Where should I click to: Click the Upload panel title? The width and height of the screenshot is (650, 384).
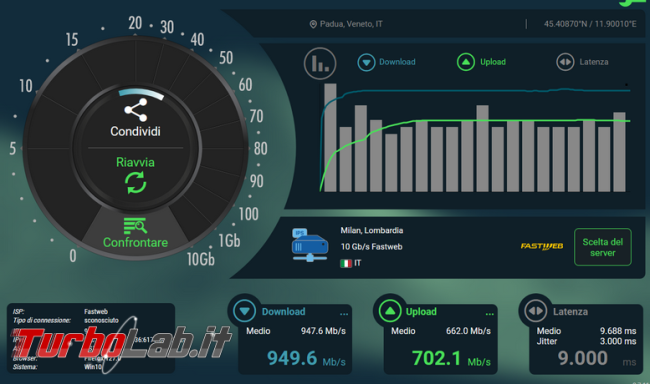click(421, 311)
